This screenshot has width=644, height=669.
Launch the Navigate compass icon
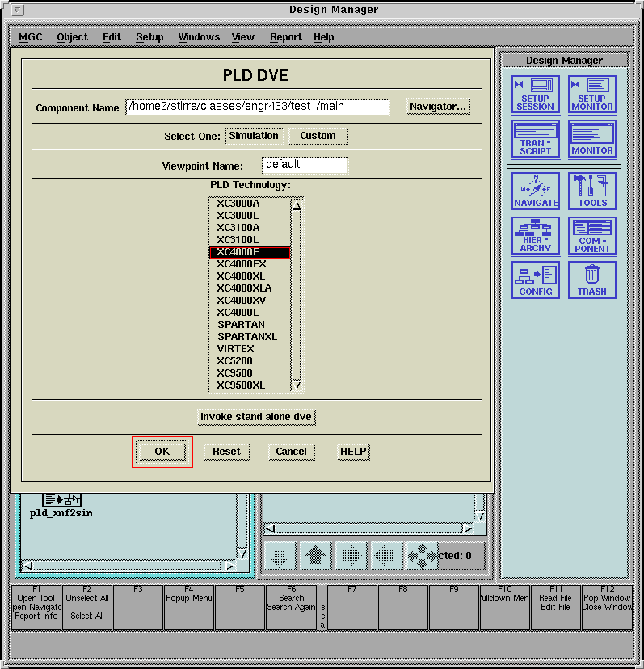(535, 191)
